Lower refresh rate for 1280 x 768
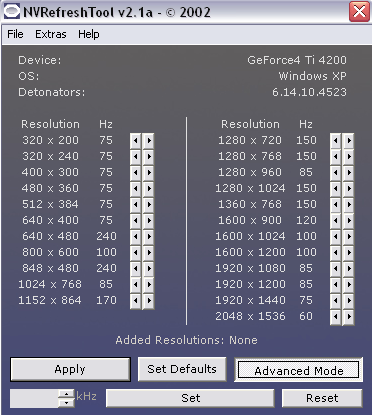 point(335,157)
